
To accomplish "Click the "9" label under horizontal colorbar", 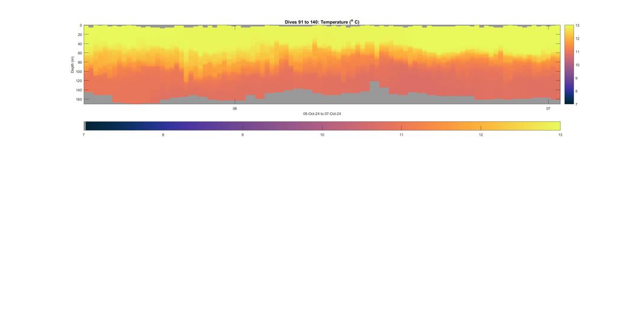I will click(243, 135).
